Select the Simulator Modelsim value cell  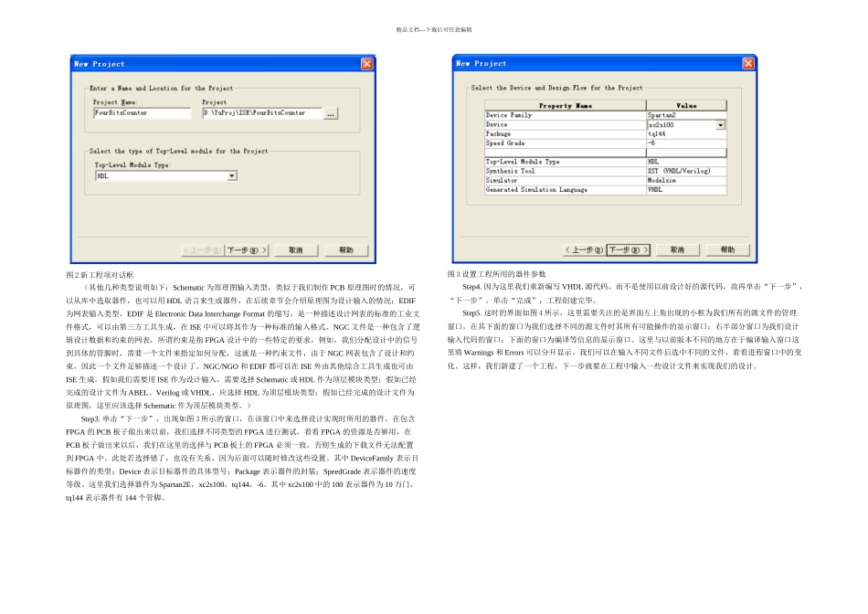(x=685, y=181)
